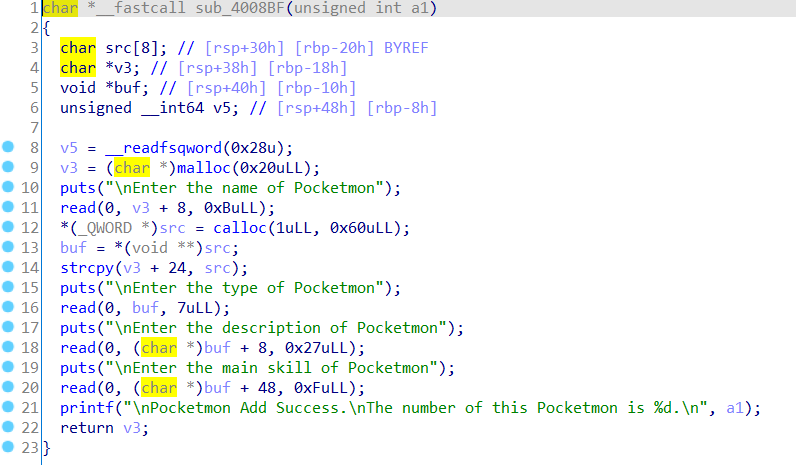Viewport: 796px width, 465px height.
Task: Click the "Pocketmon Add Success" format string
Action: point(415,408)
